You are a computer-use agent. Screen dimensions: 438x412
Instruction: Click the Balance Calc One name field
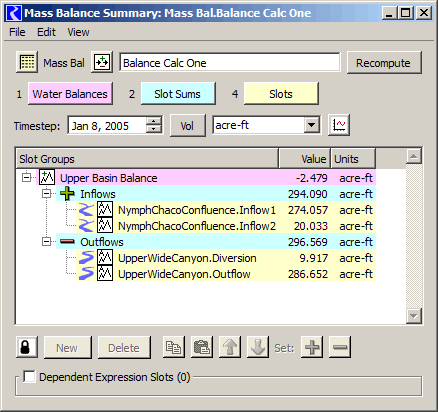pos(230,62)
